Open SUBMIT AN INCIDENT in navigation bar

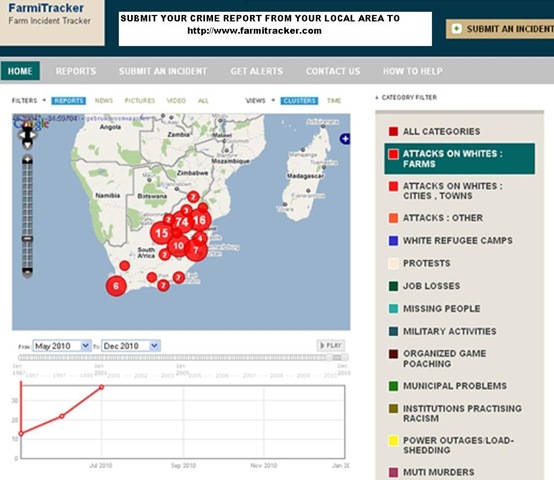point(163,71)
